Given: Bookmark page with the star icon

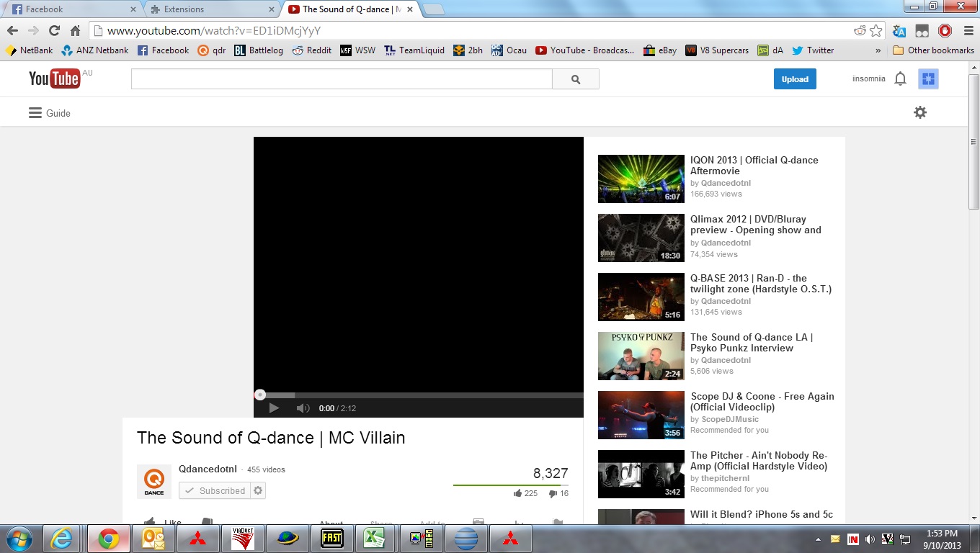Looking at the screenshot, I should pyautogui.click(x=876, y=30).
